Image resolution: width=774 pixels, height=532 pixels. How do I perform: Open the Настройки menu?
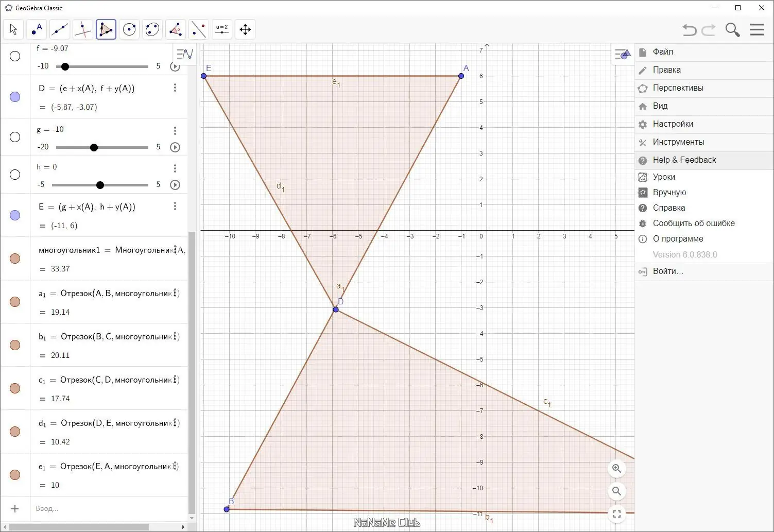point(704,124)
